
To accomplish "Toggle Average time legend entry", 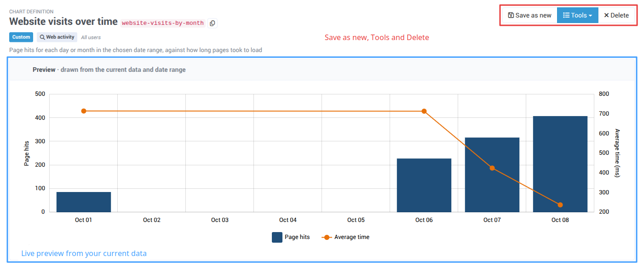I will click(x=345, y=237).
